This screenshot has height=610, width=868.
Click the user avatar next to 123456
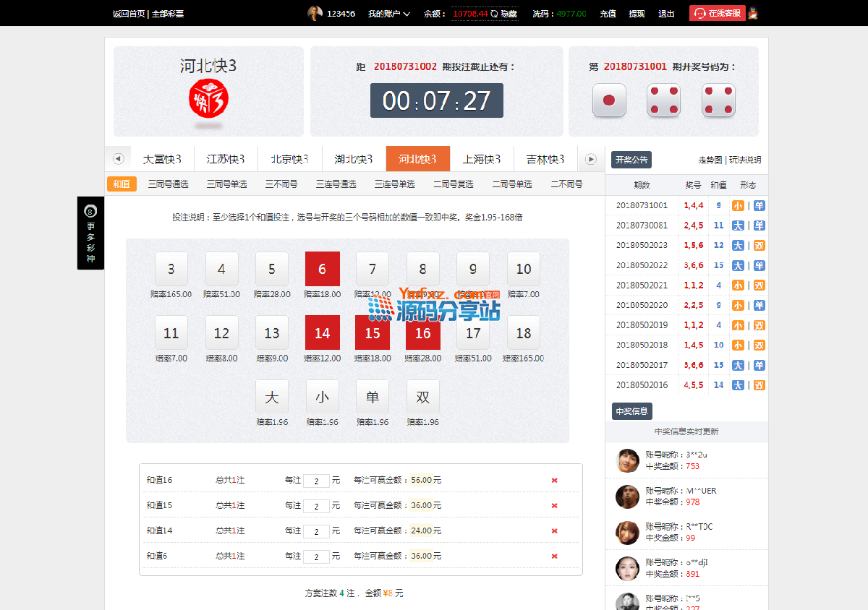315,13
